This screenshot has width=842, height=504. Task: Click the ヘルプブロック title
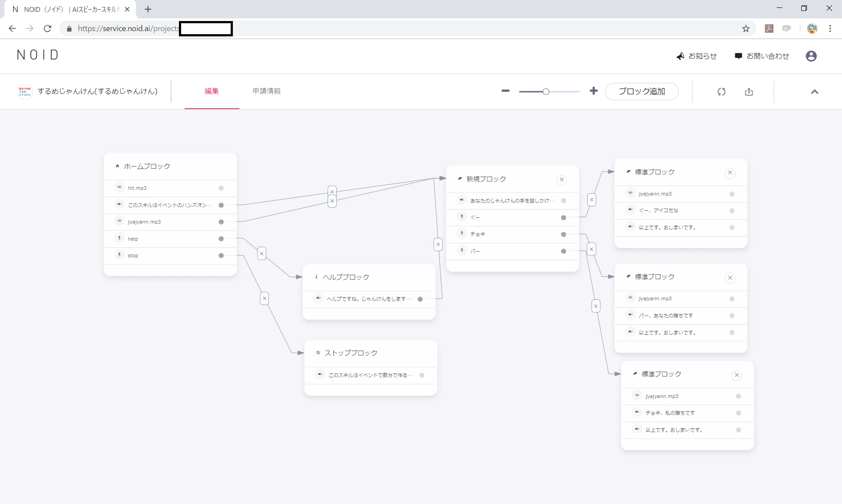346,277
